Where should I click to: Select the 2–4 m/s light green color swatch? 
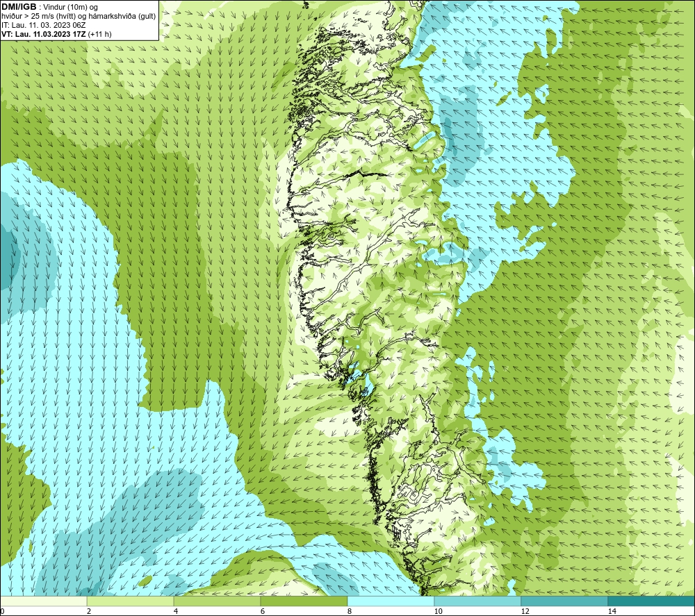(131, 601)
